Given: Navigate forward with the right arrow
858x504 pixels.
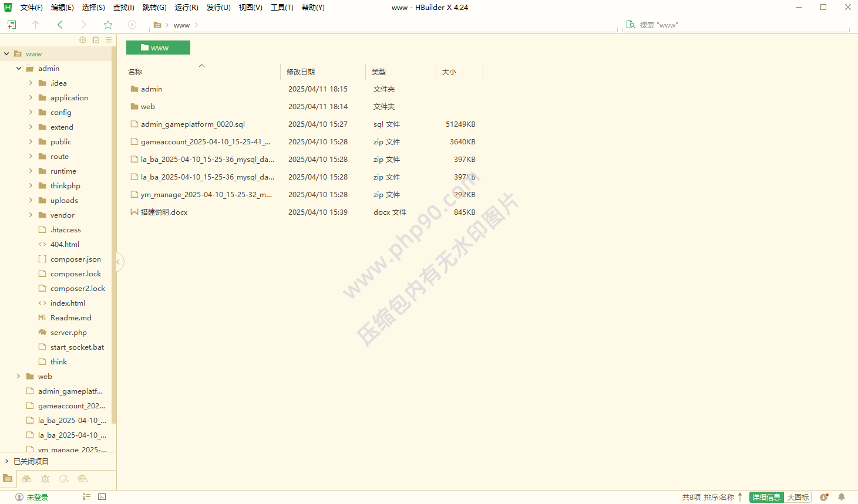Looking at the screenshot, I should click(84, 25).
